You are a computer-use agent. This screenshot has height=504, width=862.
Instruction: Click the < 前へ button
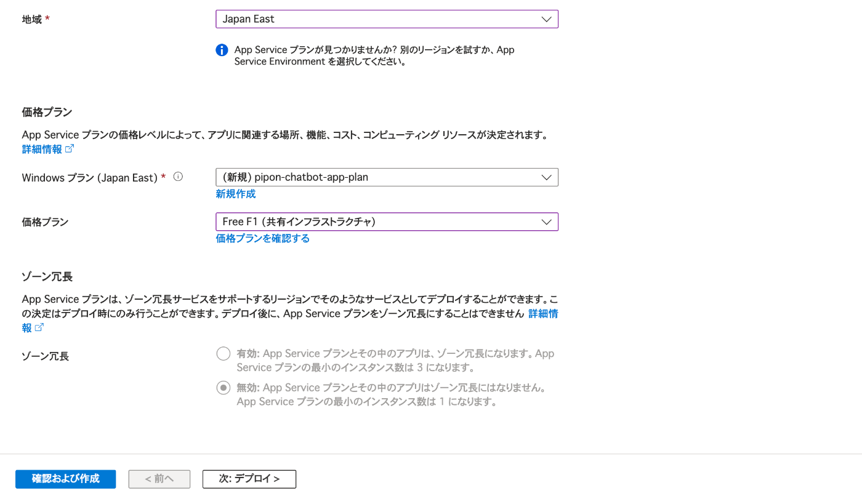click(159, 479)
